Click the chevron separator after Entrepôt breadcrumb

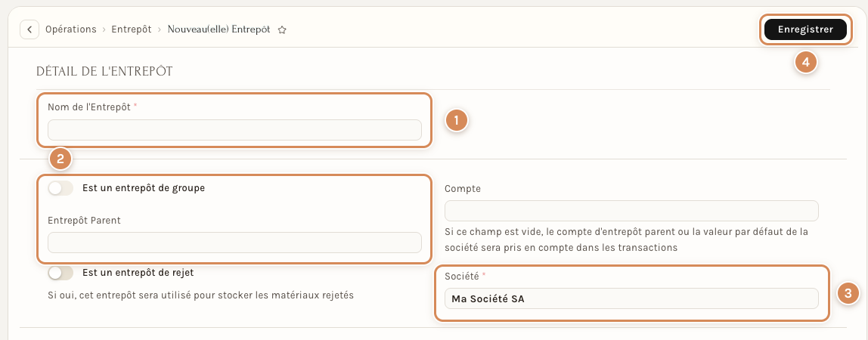pos(160,30)
